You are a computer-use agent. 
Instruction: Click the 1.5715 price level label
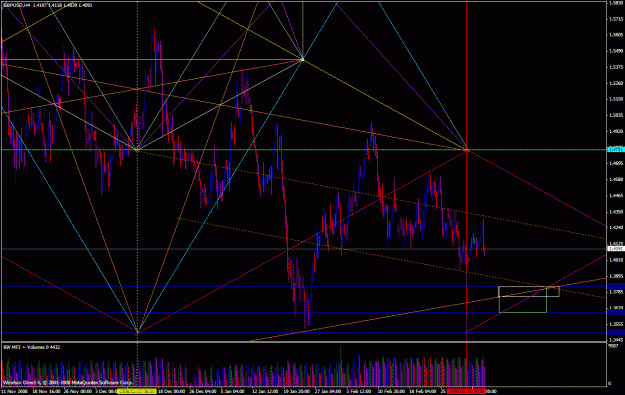tap(617, 19)
